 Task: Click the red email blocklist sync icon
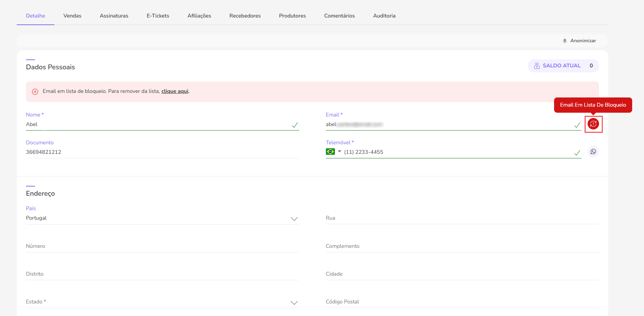tap(593, 124)
